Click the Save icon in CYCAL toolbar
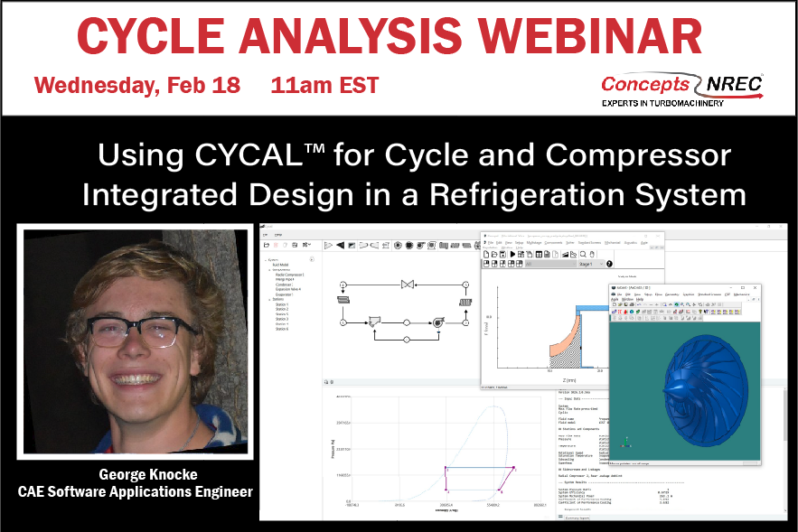The width and height of the screenshot is (798, 532). coord(295,245)
